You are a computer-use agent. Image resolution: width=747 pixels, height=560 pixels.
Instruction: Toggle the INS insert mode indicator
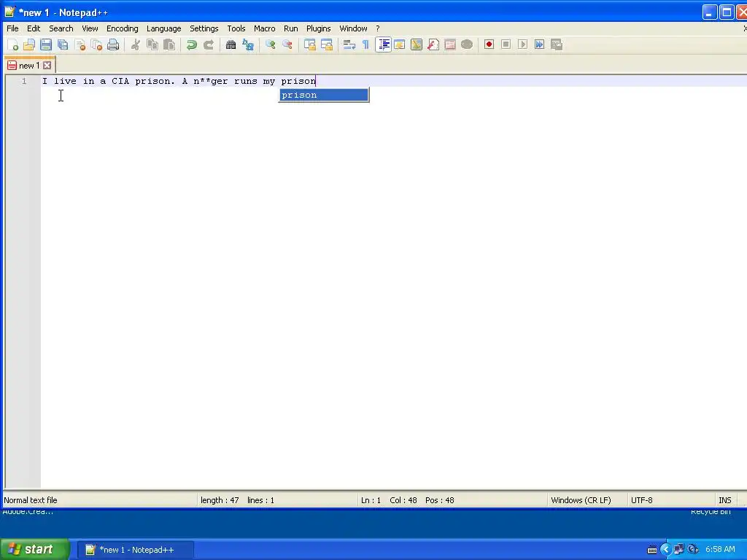pyautogui.click(x=724, y=500)
